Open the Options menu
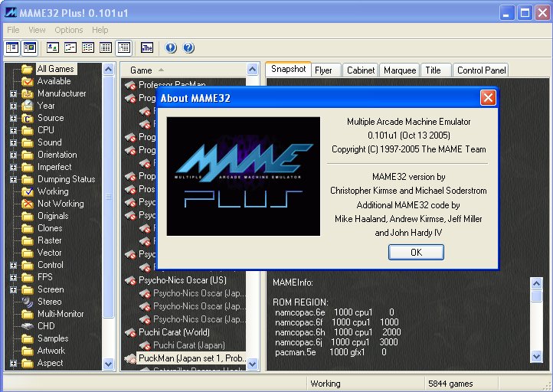This screenshot has width=553, height=392. pos(69,30)
